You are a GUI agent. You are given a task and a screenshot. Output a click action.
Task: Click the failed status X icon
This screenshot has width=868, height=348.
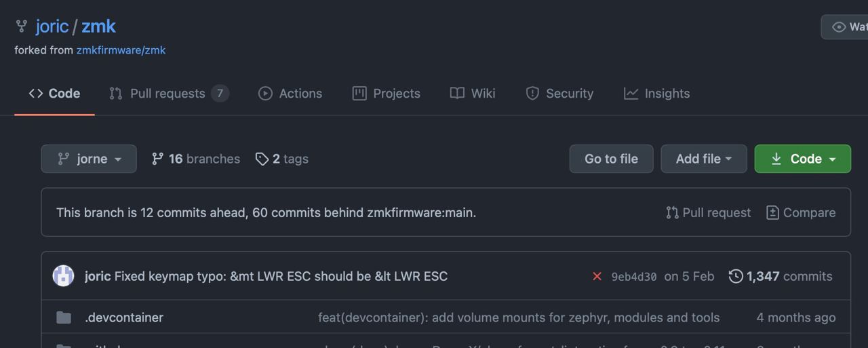click(597, 276)
